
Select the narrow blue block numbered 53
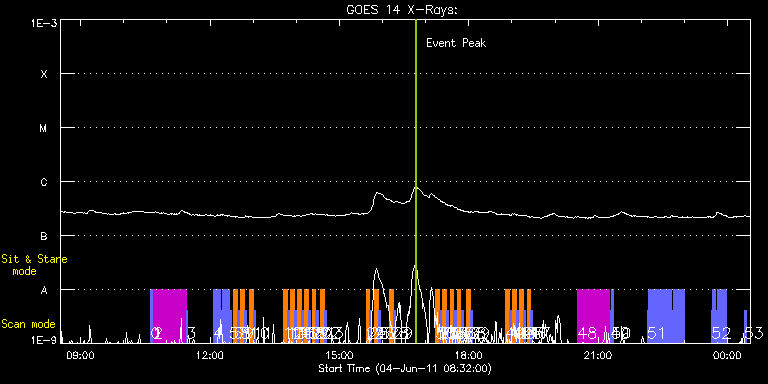pyautogui.click(x=745, y=326)
